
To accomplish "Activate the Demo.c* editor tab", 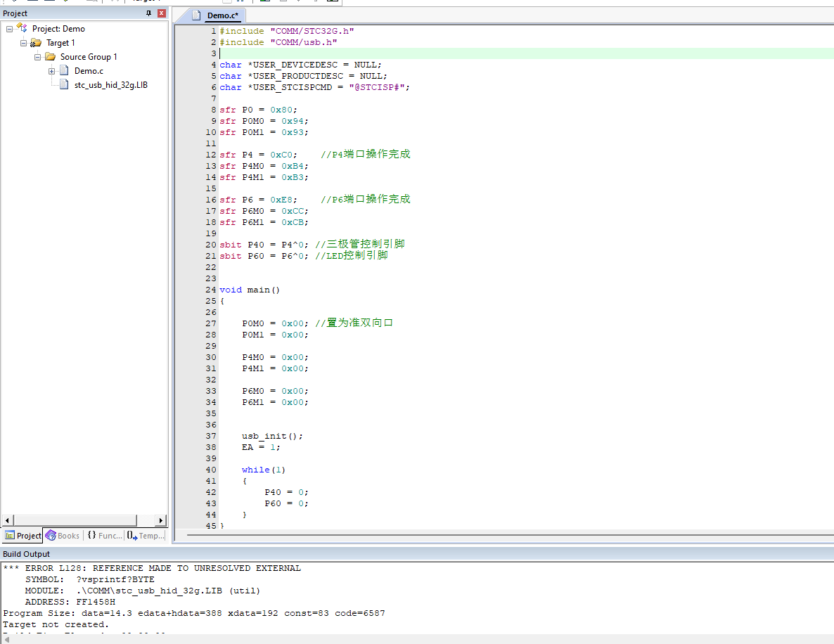I will click(222, 15).
